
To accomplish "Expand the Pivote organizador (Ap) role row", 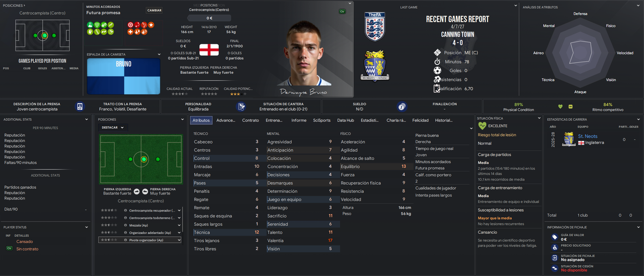I will pyautogui.click(x=178, y=240).
